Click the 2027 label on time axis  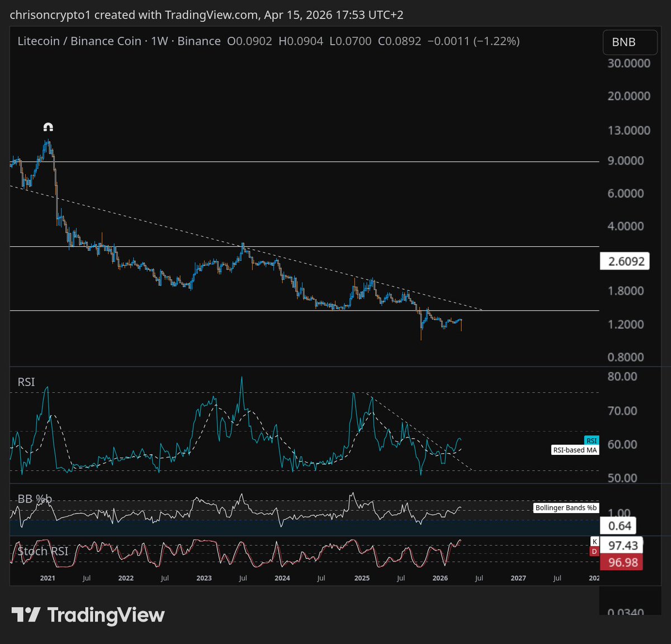tap(518, 578)
